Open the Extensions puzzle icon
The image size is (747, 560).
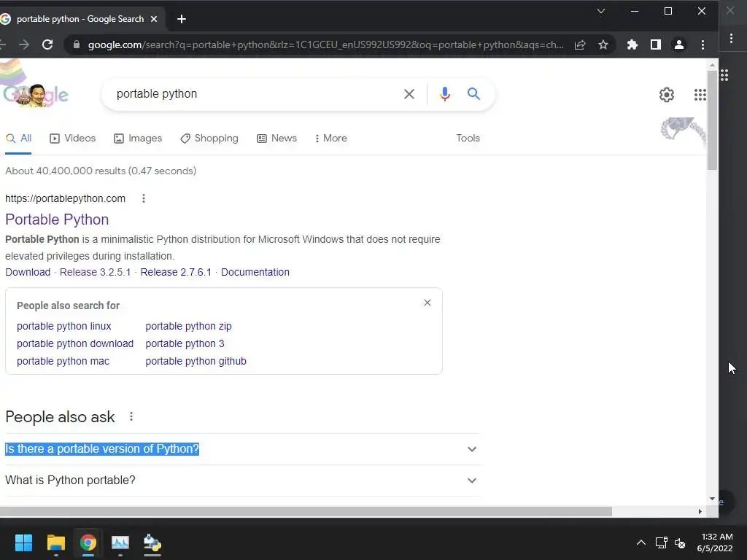click(x=632, y=44)
